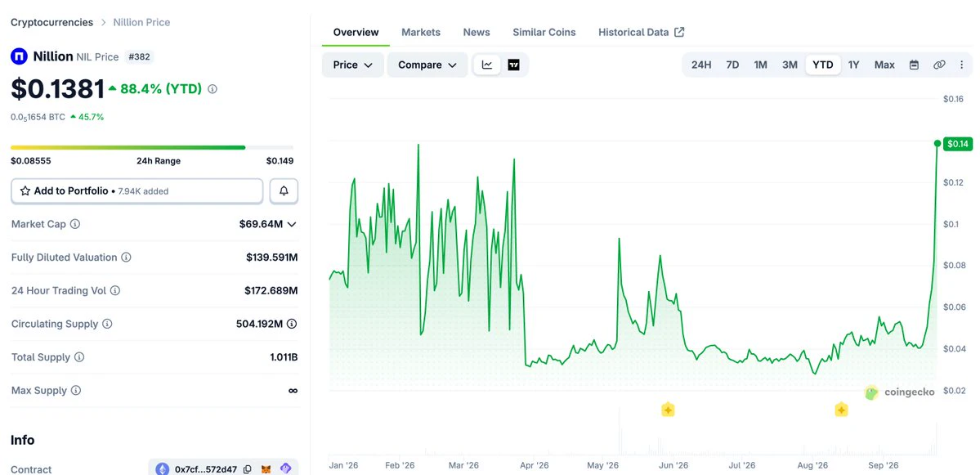Screen dimensions: 980x475
Task: Open Total Supply info icon
Action: (x=79, y=357)
